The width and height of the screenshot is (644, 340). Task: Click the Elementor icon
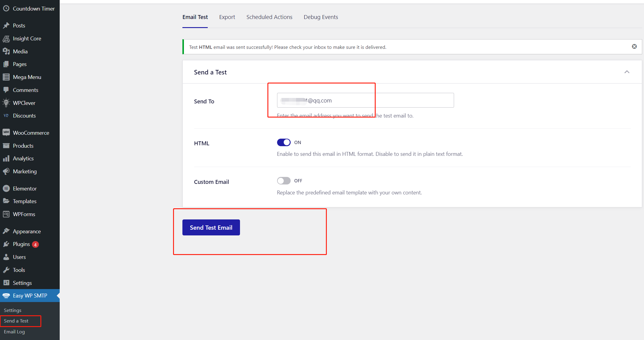tap(6, 188)
